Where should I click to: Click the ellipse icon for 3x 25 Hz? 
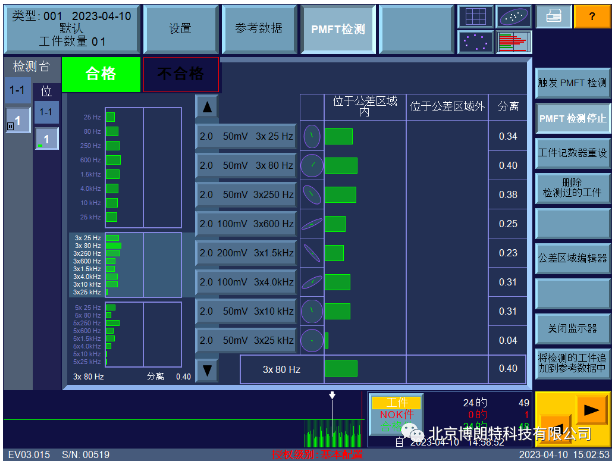click(312, 136)
